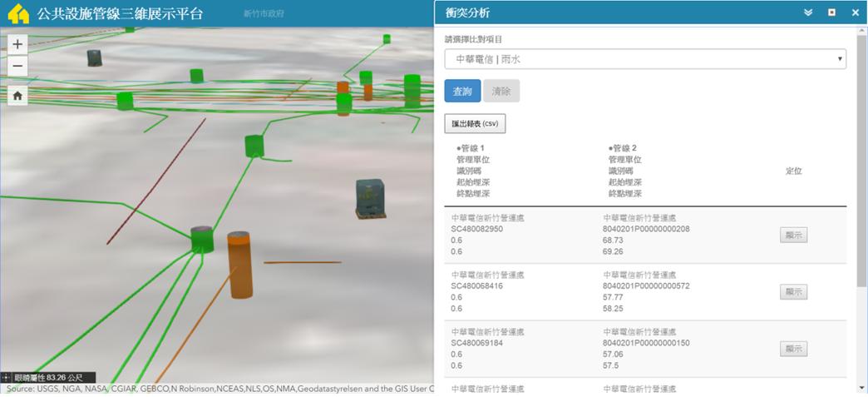Export table with 匯出報表 (csv) button
Image resolution: width=868 pixels, height=397 pixels.
point(475,124)
